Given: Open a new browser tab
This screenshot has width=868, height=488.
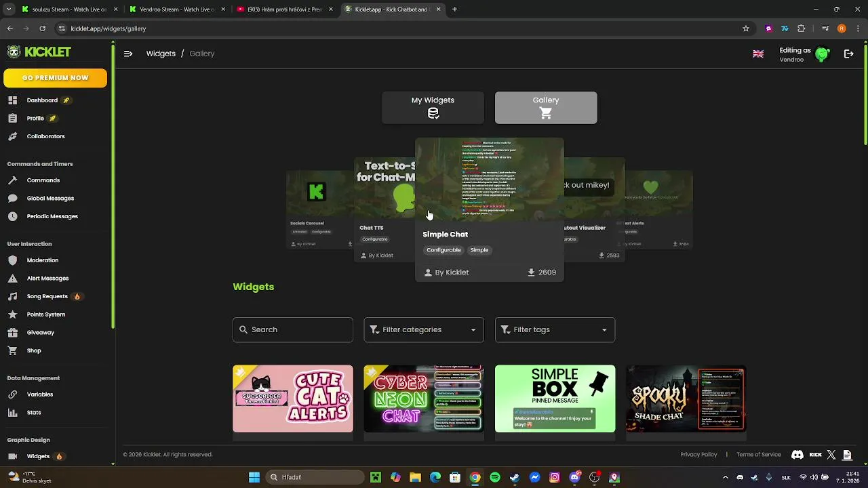Looking at the screenshot, I should click(454, 9).
